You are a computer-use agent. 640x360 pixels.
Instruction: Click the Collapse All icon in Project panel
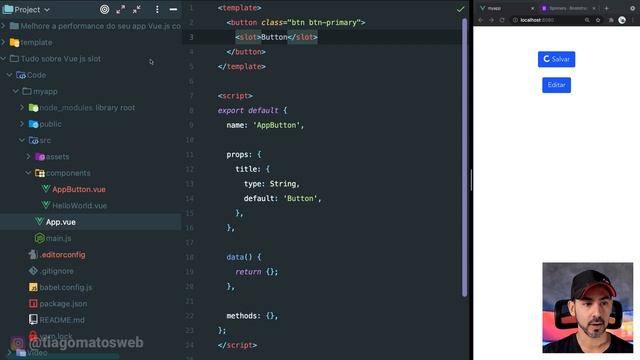[137, 9]
